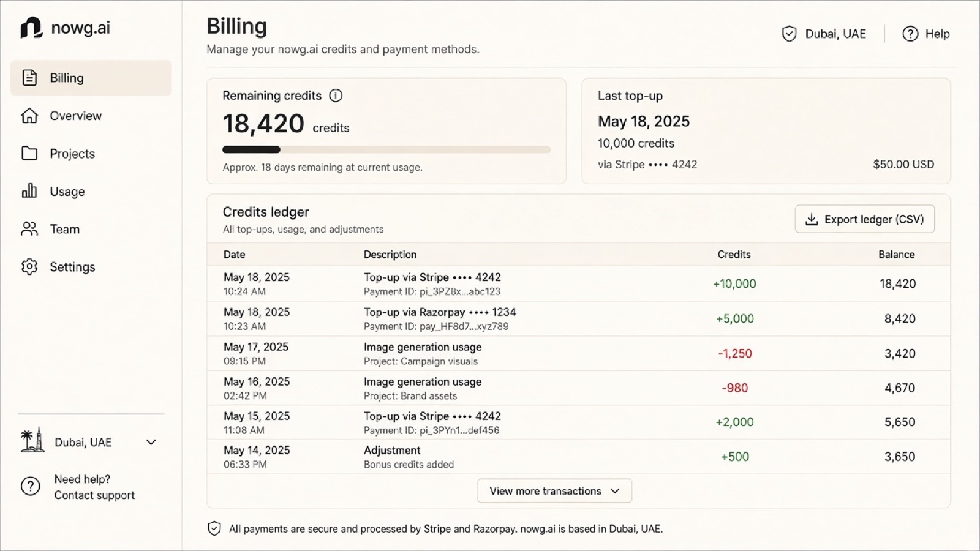Click the remaining credits progress bar
Screen dimensions: 980x551
[386, 149]
